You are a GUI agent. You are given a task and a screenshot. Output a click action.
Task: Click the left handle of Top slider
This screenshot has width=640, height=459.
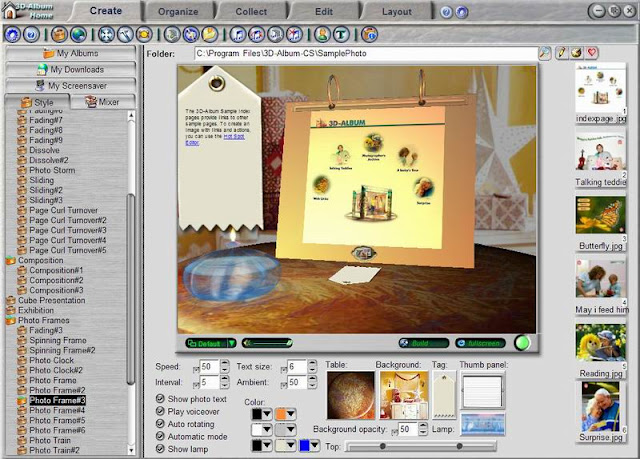382,446
